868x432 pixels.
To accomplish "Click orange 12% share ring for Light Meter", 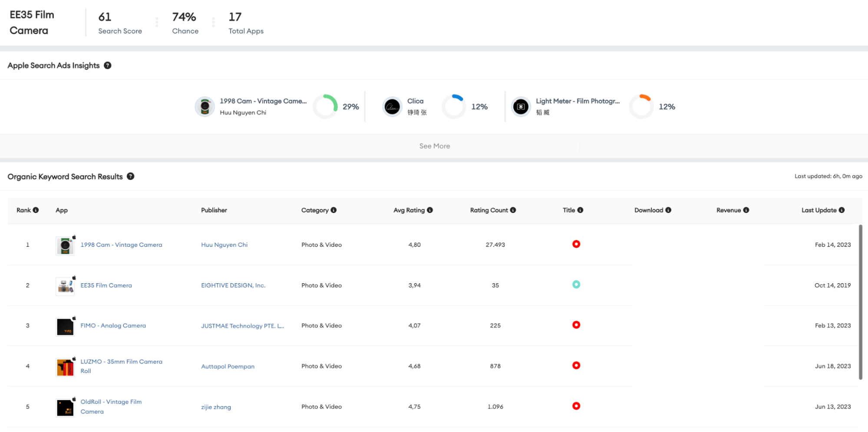I will [641, 107].
